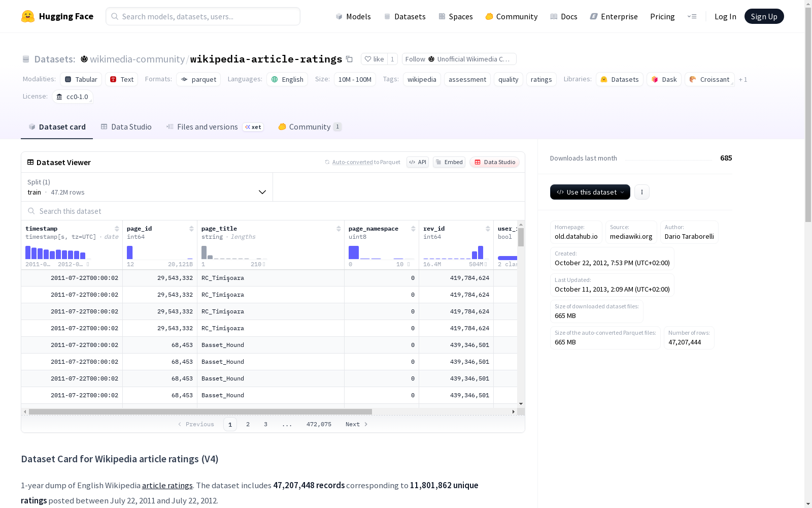Open the three-dot more options button
The height and width of the screenshot is (508, 812).
click(642, 192)
